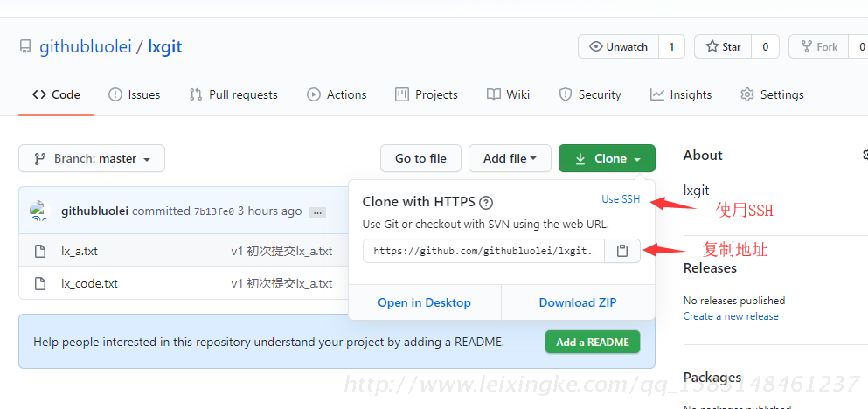Click the eye icon on the Unwatch button

click(x=595, y=47)
